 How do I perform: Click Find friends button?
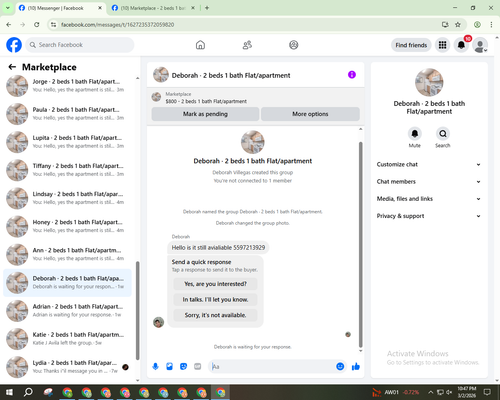pos(411,45)
